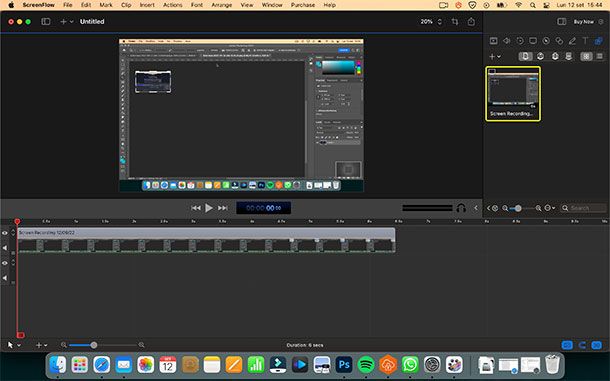Open settings gear next to Buy Now
The width and height of the screenshot is (610, 381).
pyautogui.click(x=601, y=22)
